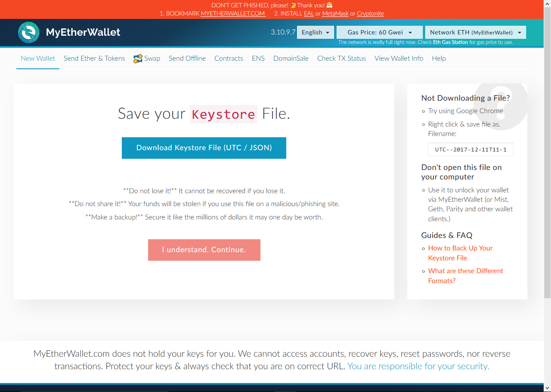Screen dimensions: 551x392
Task: Click 'How to Back Up Your Keystore File'
Action: tap(460, 253)
